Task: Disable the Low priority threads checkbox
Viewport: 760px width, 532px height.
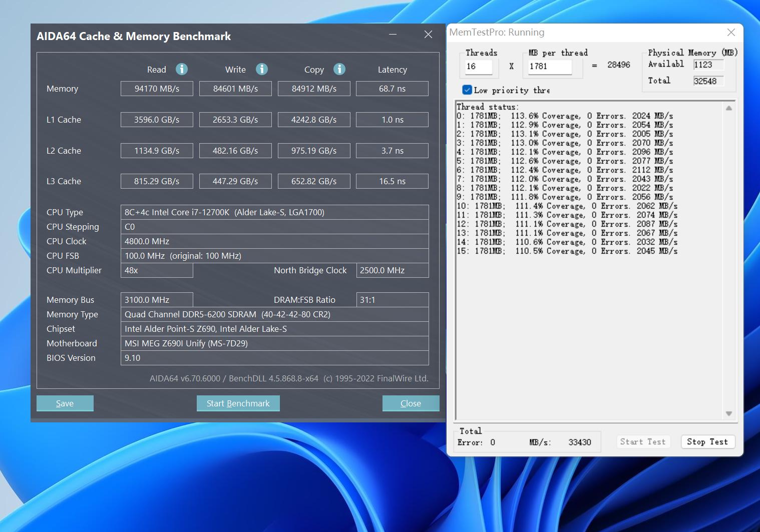Action: [467, 90]
